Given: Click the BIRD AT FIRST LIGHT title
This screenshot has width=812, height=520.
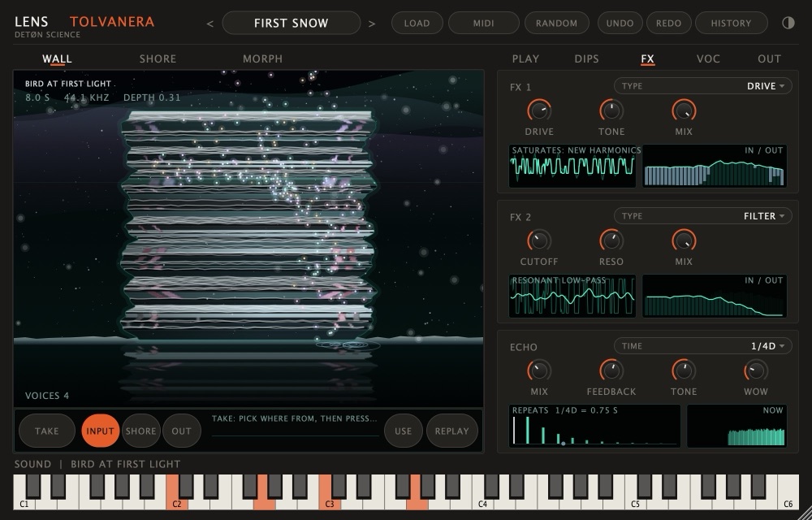Looking at the screenshot, I should click(68, 84).
